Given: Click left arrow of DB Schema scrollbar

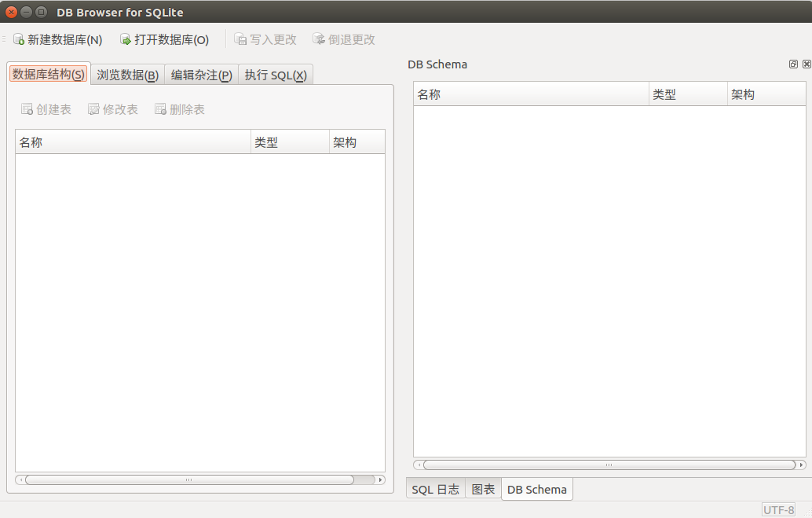Looking at the screenshot, I should [x=419, y=465].
